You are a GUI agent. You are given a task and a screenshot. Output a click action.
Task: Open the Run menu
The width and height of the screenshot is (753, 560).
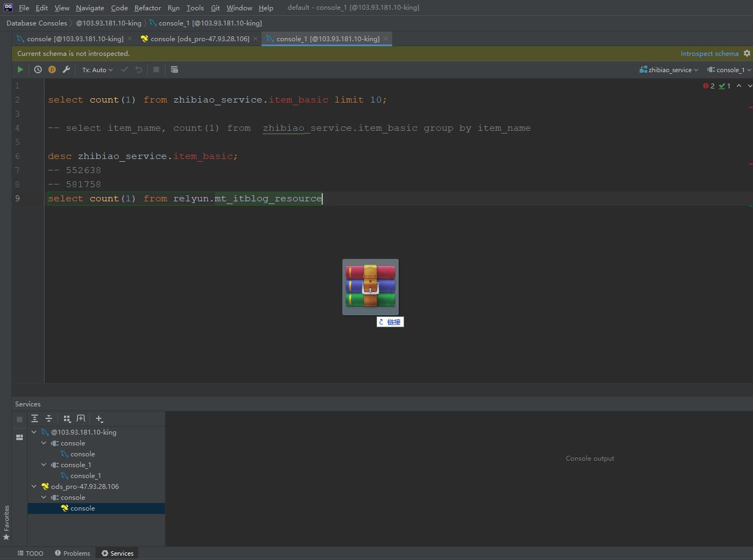coord(174,8)
